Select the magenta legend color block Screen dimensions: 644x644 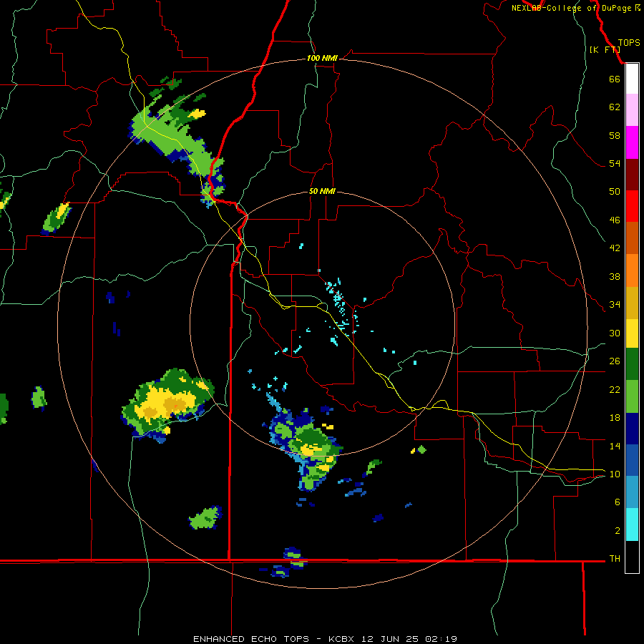point(632,142)
